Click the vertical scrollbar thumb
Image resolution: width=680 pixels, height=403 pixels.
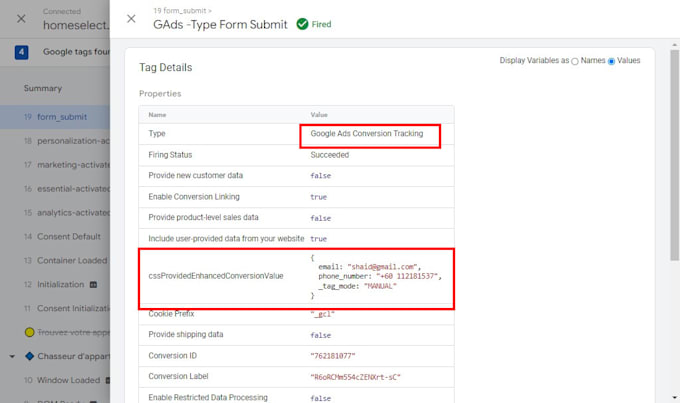[674, 155]
